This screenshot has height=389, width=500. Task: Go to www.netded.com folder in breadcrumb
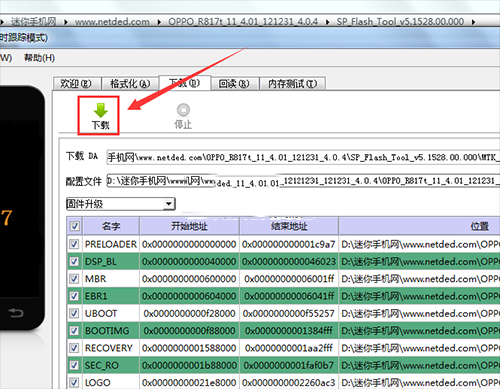click(112, 22)
